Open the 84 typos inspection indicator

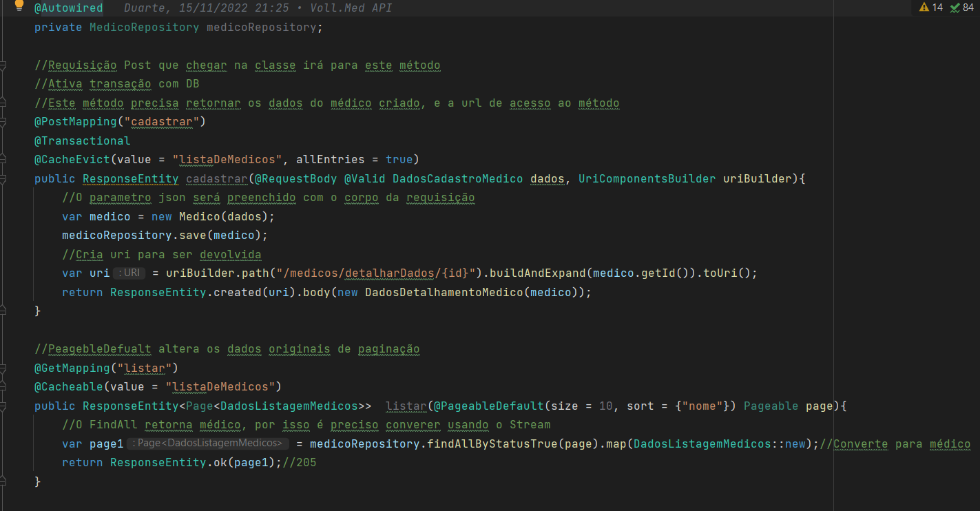click(x=962, y=8)
